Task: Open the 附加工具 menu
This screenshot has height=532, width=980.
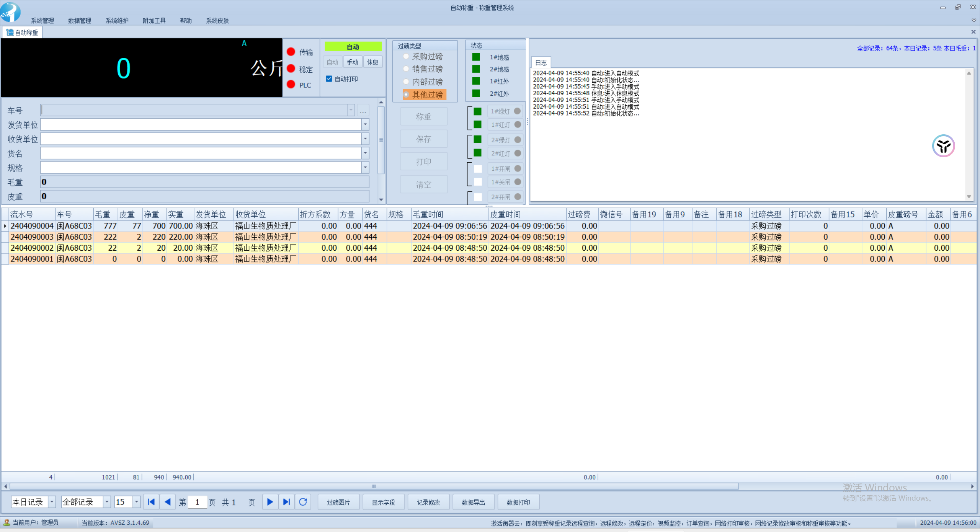Action: [154, 21]
